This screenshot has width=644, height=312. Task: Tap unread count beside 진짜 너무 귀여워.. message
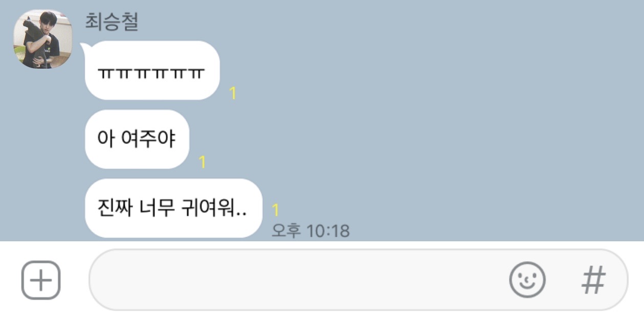[x=275, y=210]
